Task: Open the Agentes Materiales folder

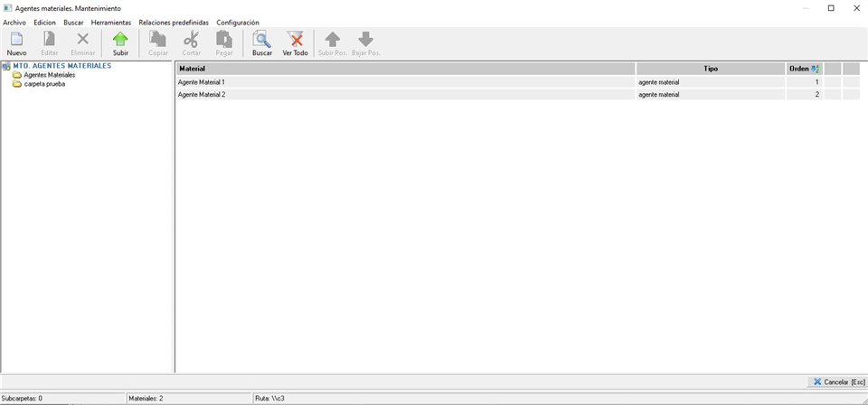Action: click(x=49, y=75)
